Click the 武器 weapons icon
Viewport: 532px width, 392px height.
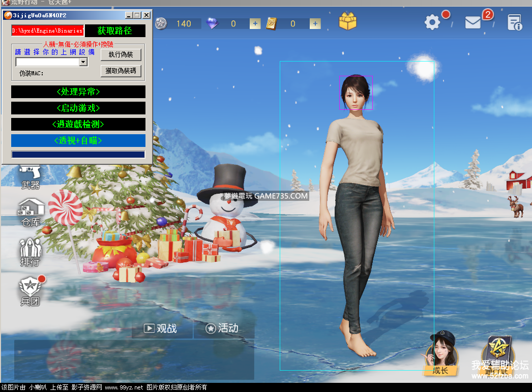31,177
